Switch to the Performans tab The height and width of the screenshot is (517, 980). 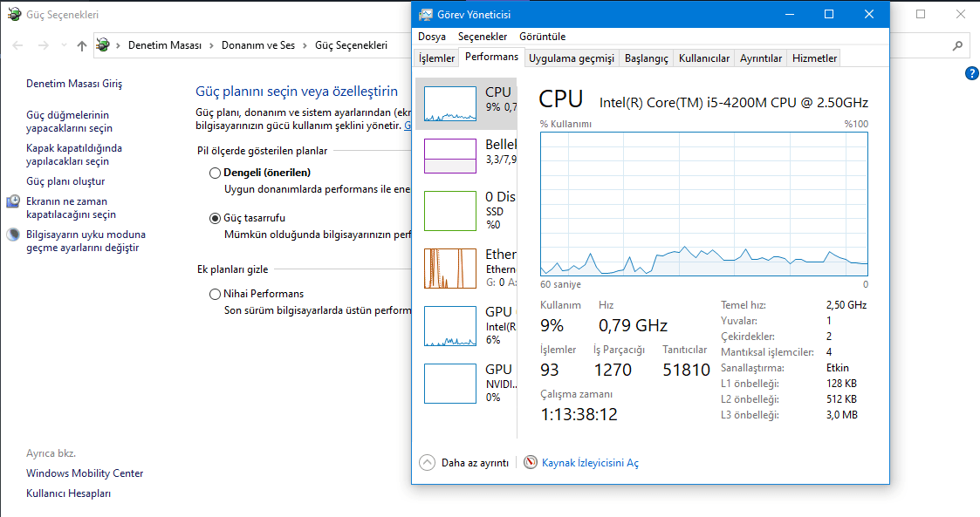coord(491,57)
